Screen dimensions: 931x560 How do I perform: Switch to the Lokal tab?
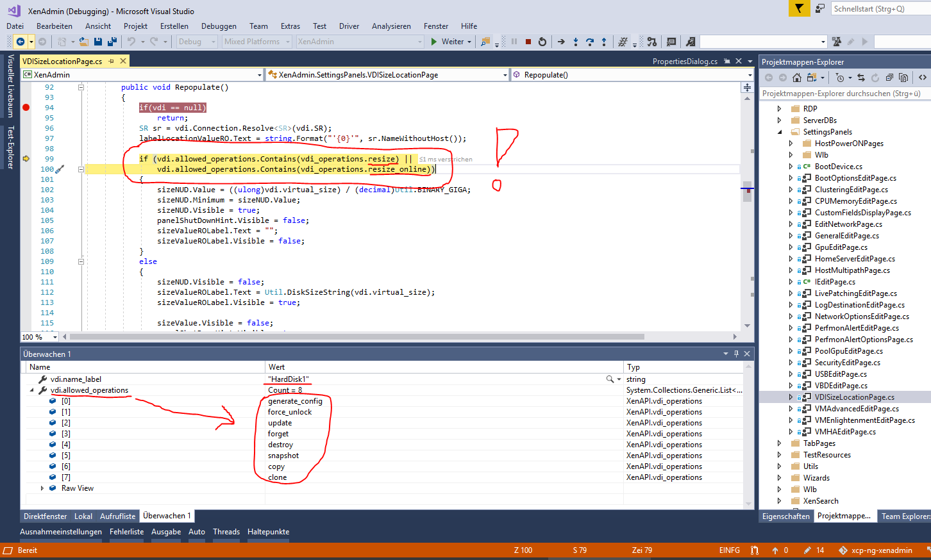[83, 516]
